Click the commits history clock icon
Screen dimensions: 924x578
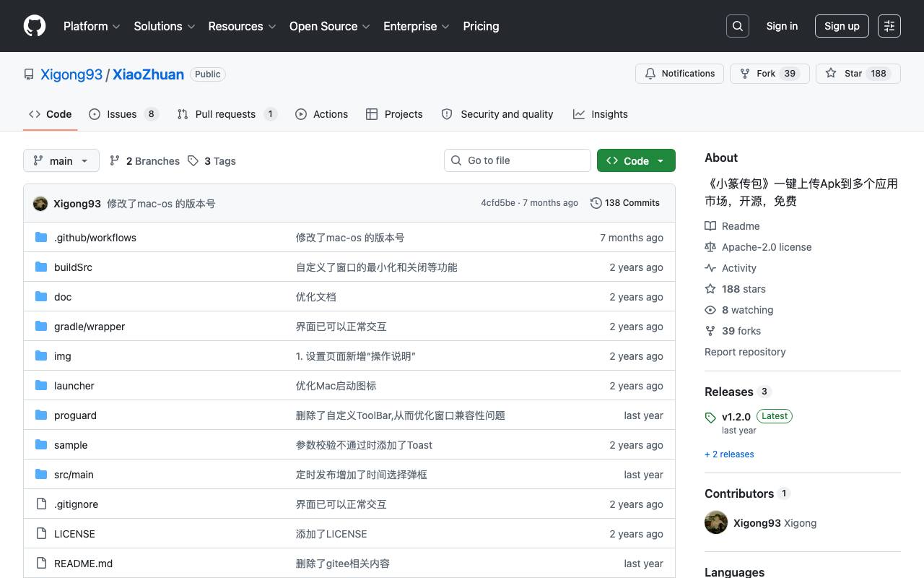tap(596, 203)
